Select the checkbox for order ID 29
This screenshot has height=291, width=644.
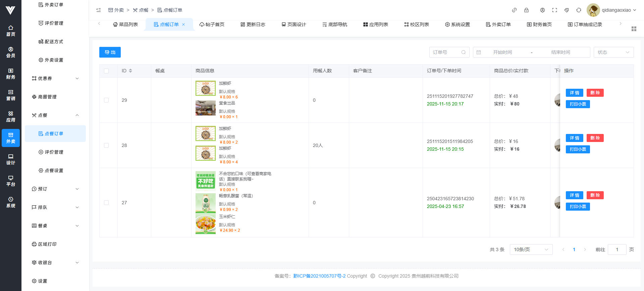click(106, 100)
